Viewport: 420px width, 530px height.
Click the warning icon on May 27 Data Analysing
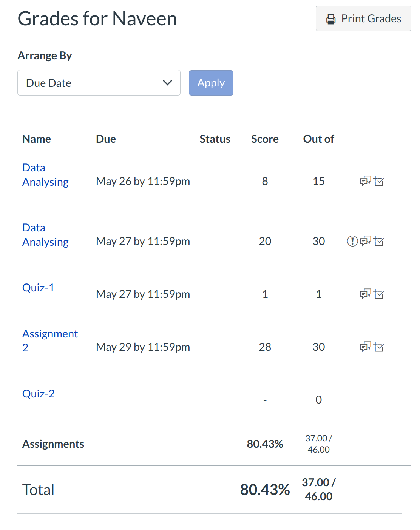click(x=352, y=241)
